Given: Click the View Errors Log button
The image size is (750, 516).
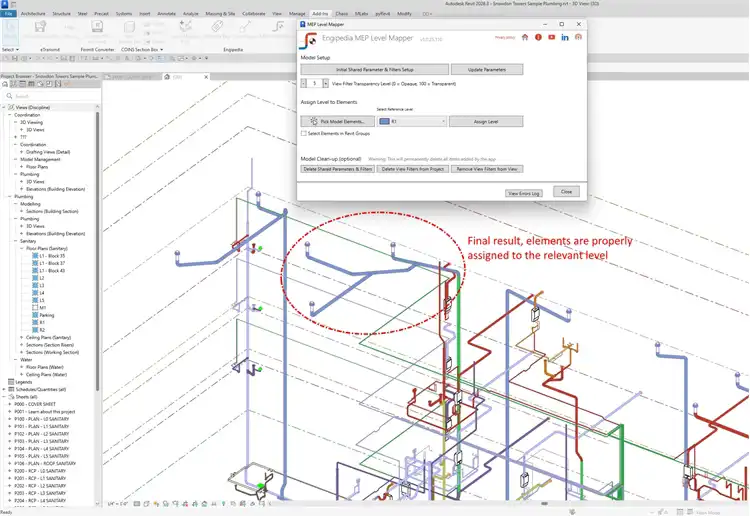Looking at the screenshot, I should coord(523,193).
